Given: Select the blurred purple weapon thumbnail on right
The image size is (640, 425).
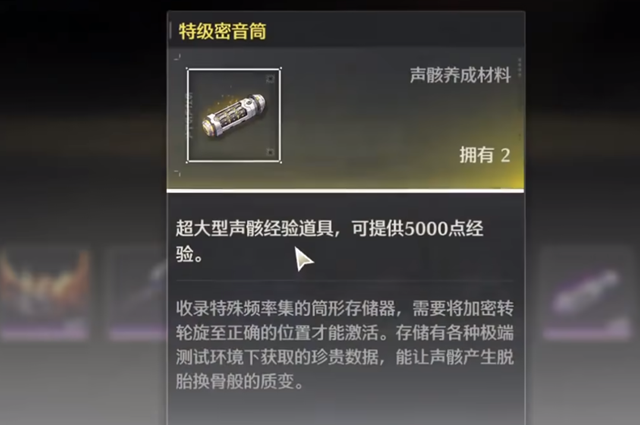Looking at the screenshot, I should pos(587,292).
